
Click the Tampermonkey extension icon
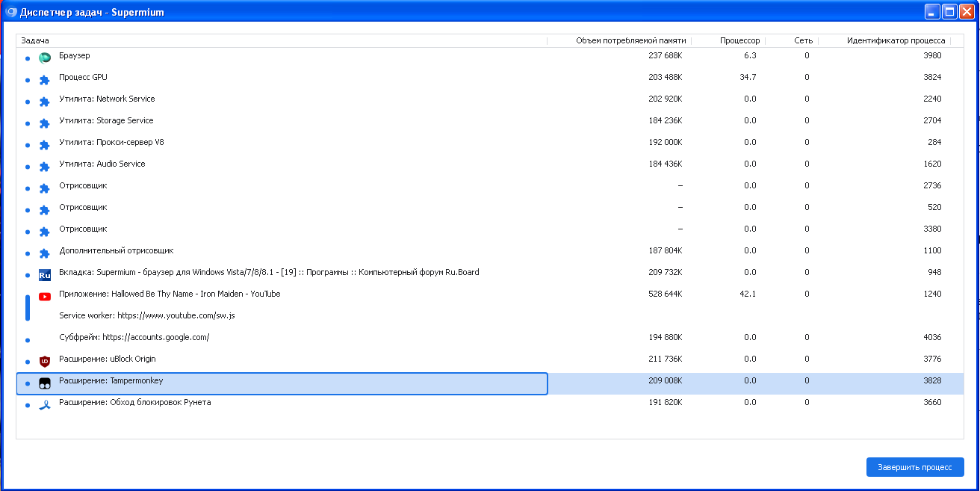click(45, 383)
